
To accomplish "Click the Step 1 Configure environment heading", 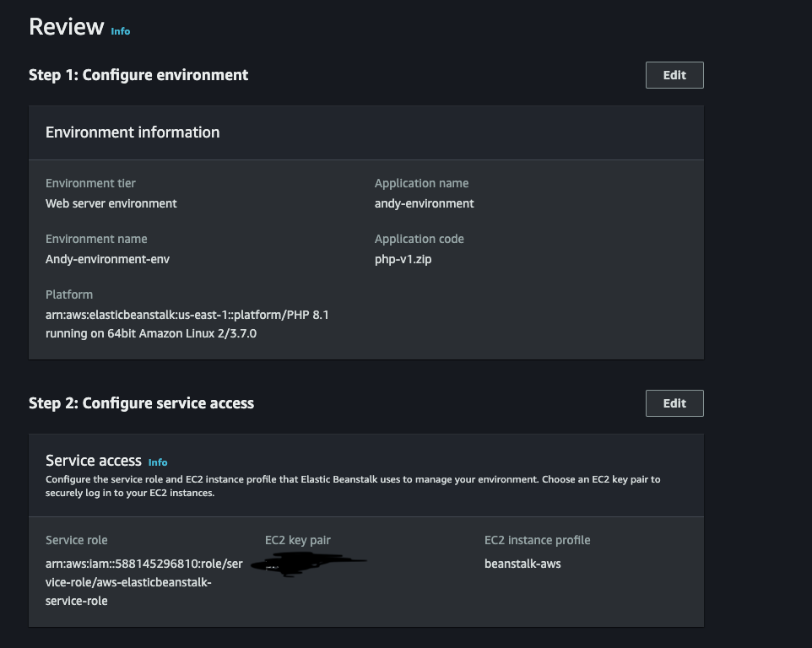I will point(139,75).
